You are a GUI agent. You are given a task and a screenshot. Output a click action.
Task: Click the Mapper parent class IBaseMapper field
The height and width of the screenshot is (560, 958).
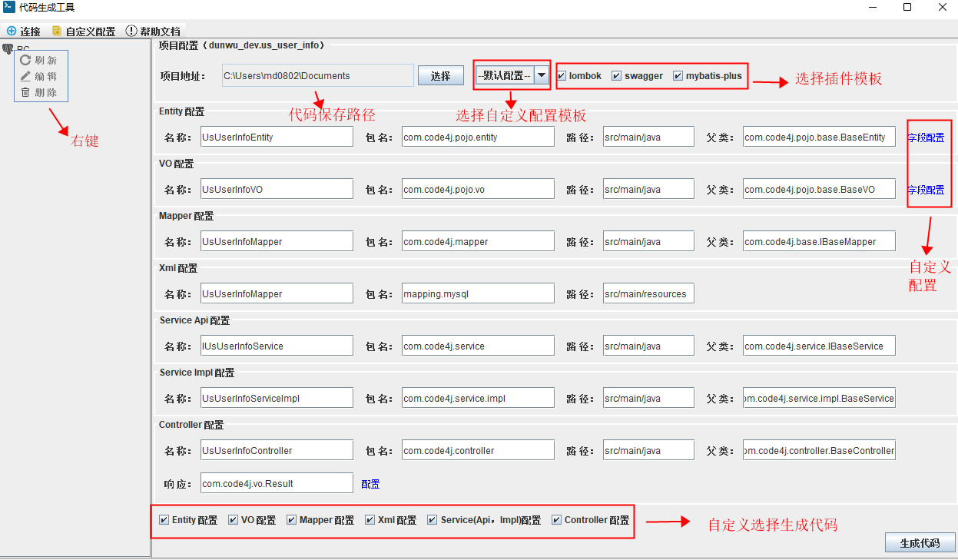point(819,241)
